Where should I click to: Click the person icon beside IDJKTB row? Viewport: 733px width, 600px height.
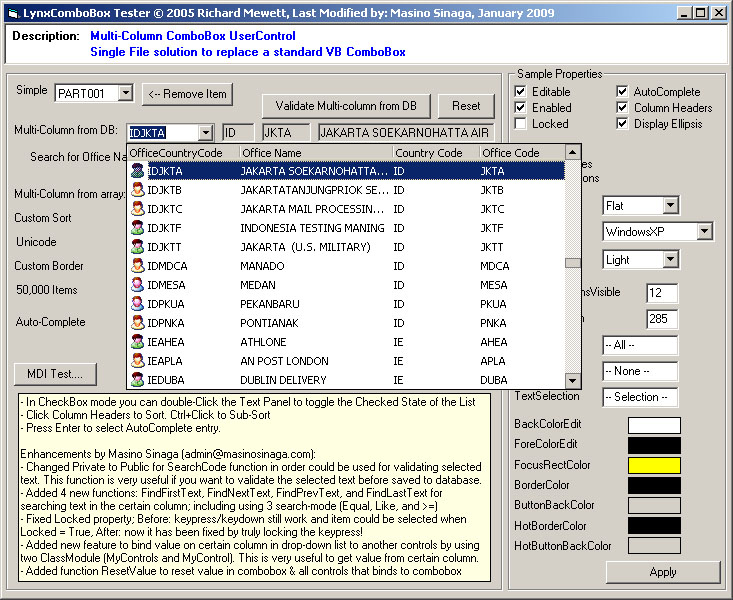(x=138, y=190)
